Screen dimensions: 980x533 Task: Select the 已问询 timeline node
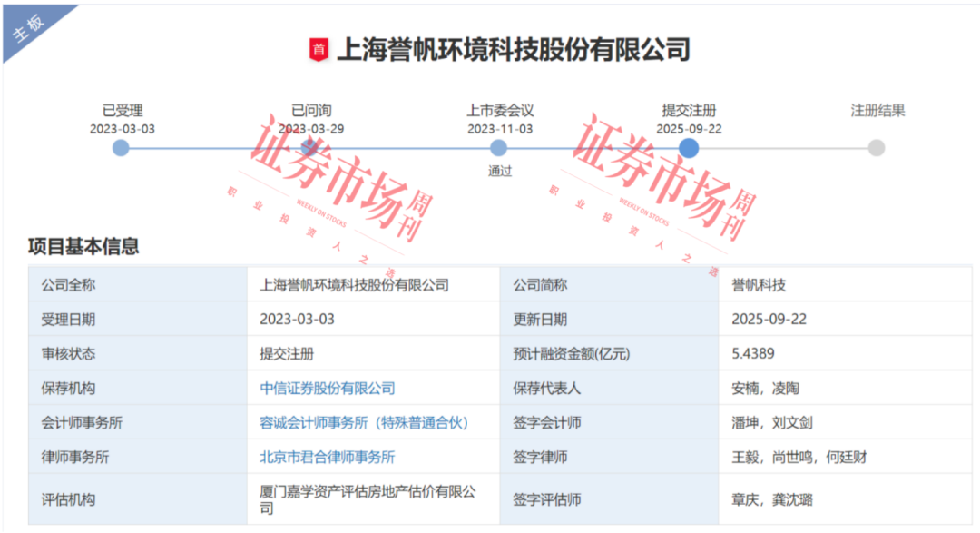point(309,148)
